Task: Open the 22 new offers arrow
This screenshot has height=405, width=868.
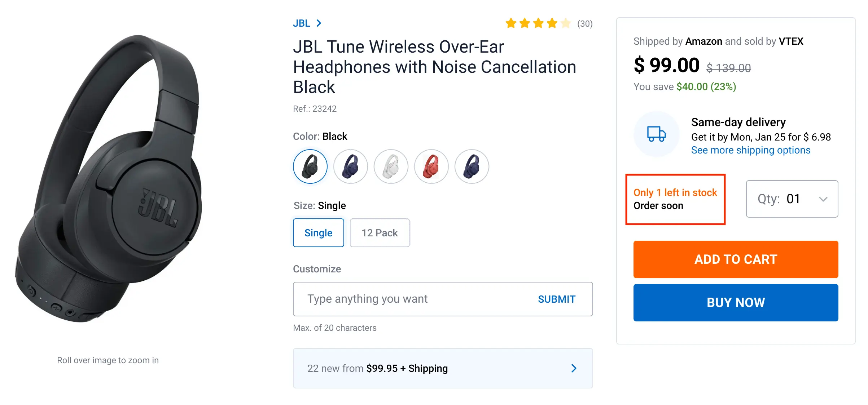Action: [574, 368]
